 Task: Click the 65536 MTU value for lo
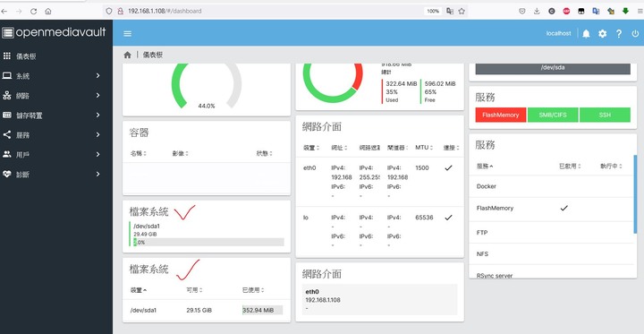(x=424, y=218)
